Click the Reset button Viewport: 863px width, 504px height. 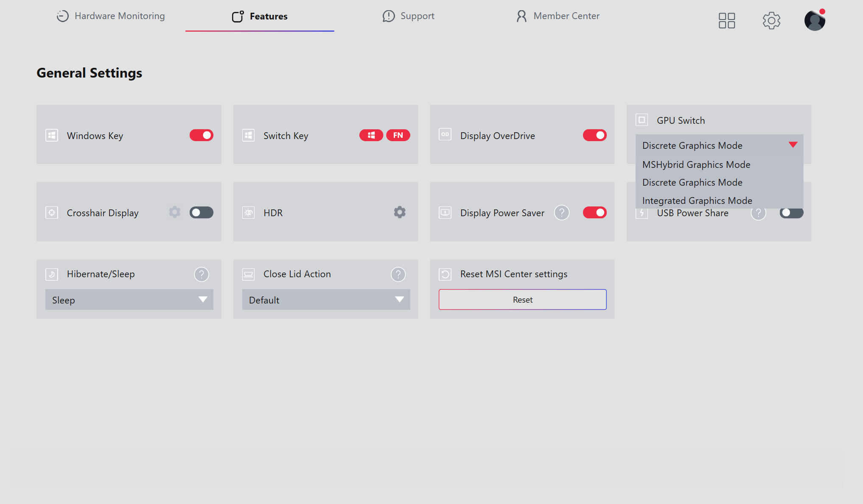coord(523,300)
